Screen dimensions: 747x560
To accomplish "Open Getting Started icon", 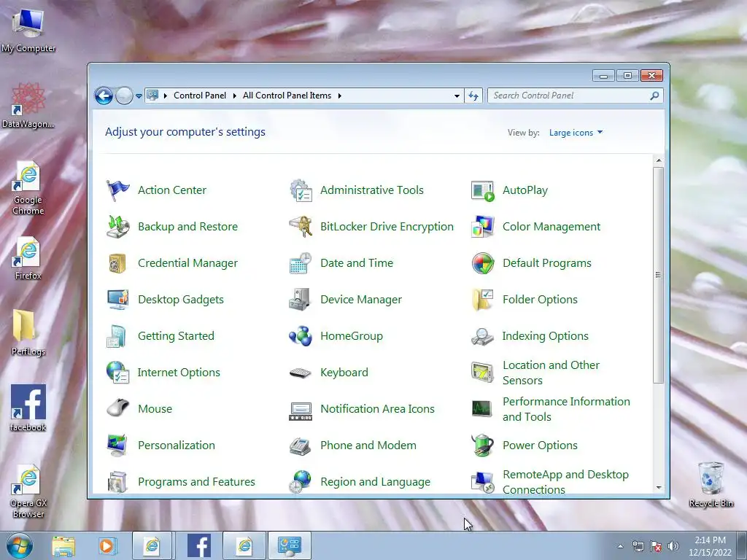I will [x=117, y=336].
